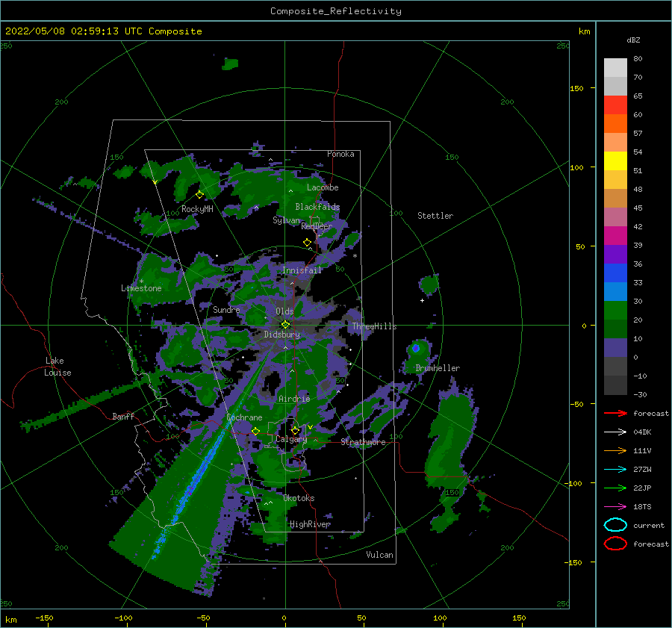Click the white plus marker near Drumheller cell
This screenshot has width=672, height=628.
[x=422, y=300]
